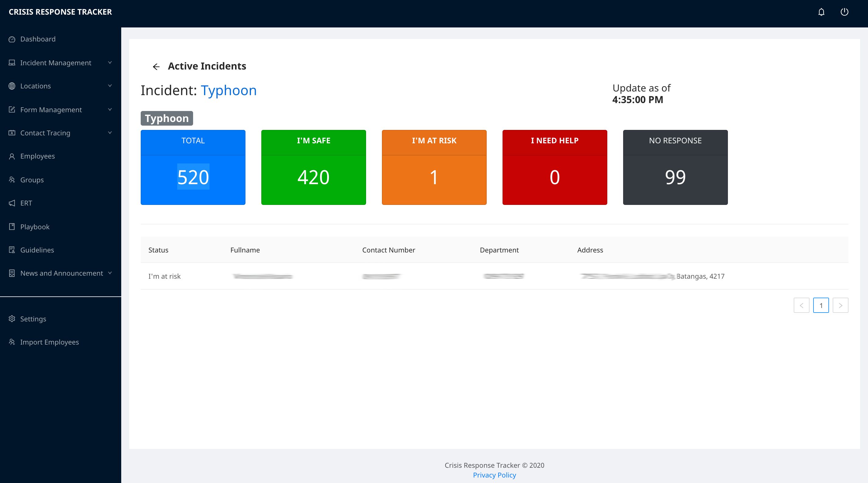Go to next page of results
Image resolution: width=868 pixels, height=483 pixels.
[x=840, y=305]
